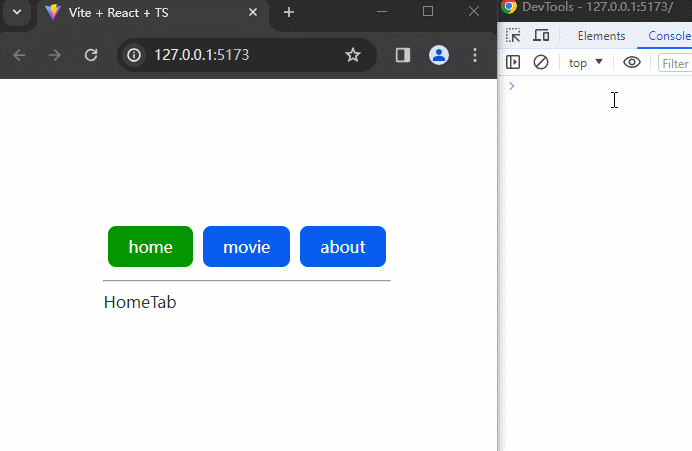Click the about tab button
The width and height of the screenshot is (692, 451).
(342, 247)
